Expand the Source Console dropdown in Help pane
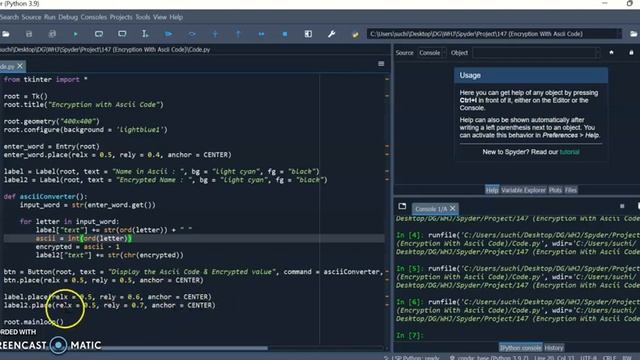Viewport: 640px width, 360px height. (431, 53)
